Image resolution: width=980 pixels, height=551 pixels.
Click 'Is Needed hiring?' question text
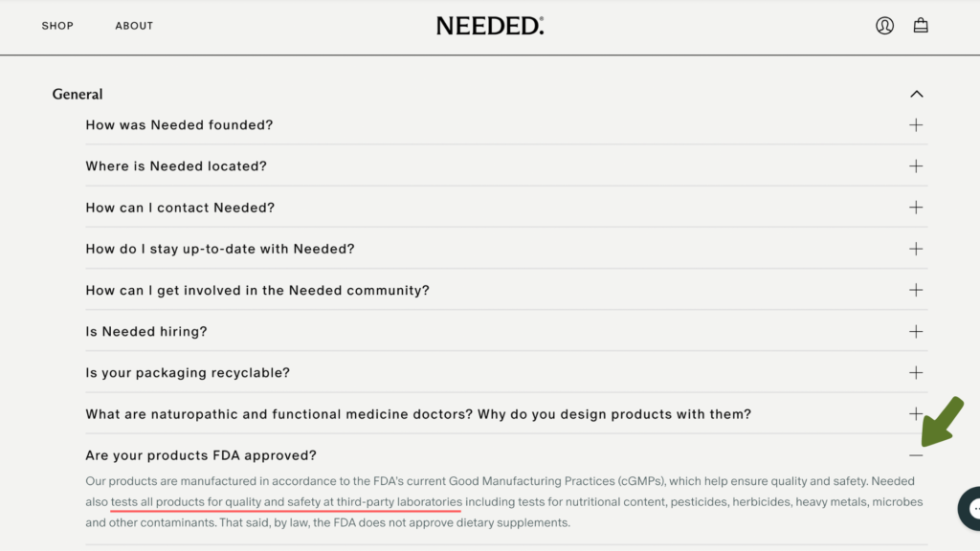146,332
